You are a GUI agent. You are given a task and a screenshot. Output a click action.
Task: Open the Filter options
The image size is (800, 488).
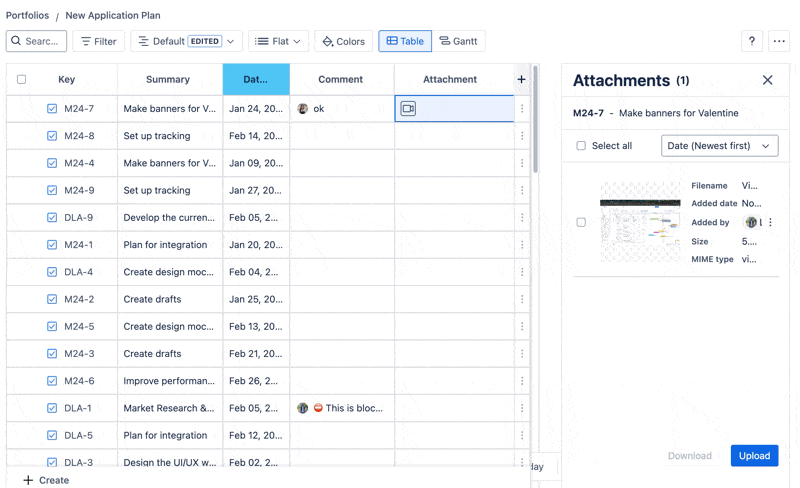pyautogui.click(x=98, y=41)
